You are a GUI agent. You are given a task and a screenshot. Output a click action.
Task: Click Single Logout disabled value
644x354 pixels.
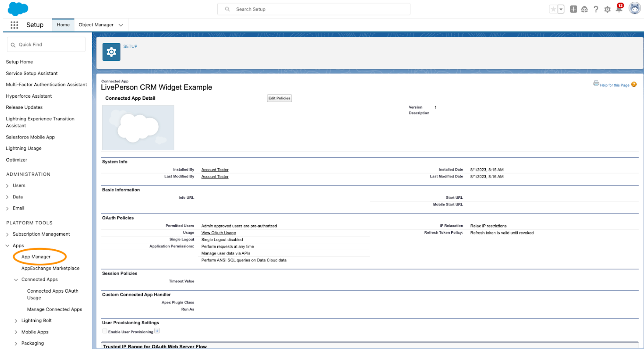point(222,240)
